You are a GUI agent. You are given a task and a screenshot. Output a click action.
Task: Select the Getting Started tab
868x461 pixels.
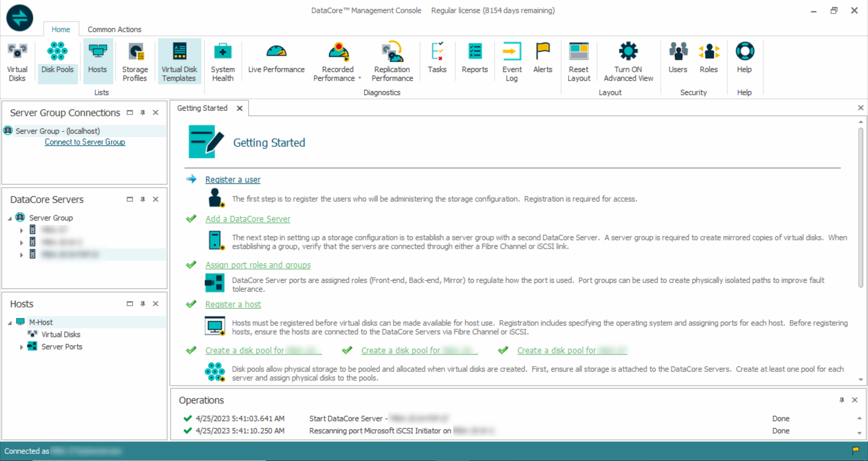(x=202, y=108)
